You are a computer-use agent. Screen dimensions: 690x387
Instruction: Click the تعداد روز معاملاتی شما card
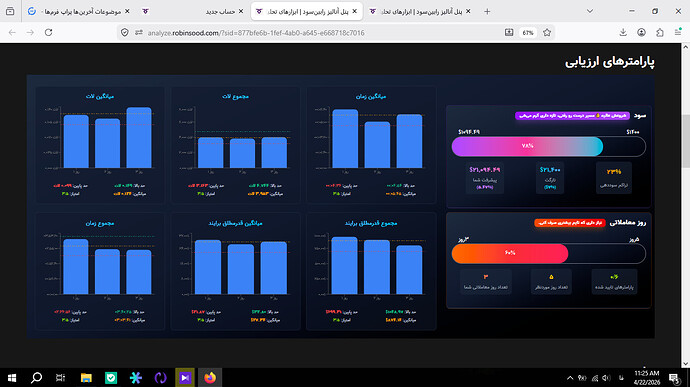pos(485,282)
